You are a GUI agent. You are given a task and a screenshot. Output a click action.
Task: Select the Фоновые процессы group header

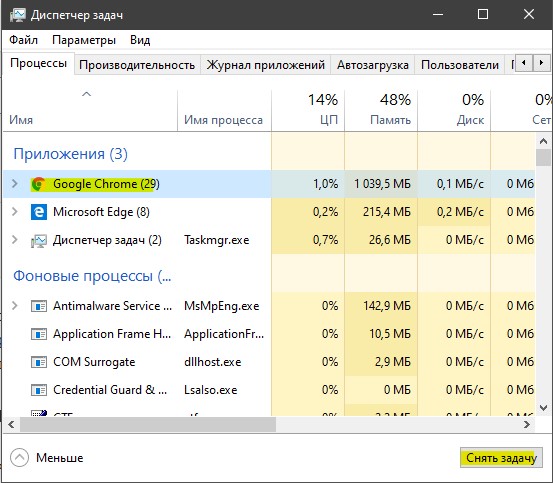click(92, 276)
